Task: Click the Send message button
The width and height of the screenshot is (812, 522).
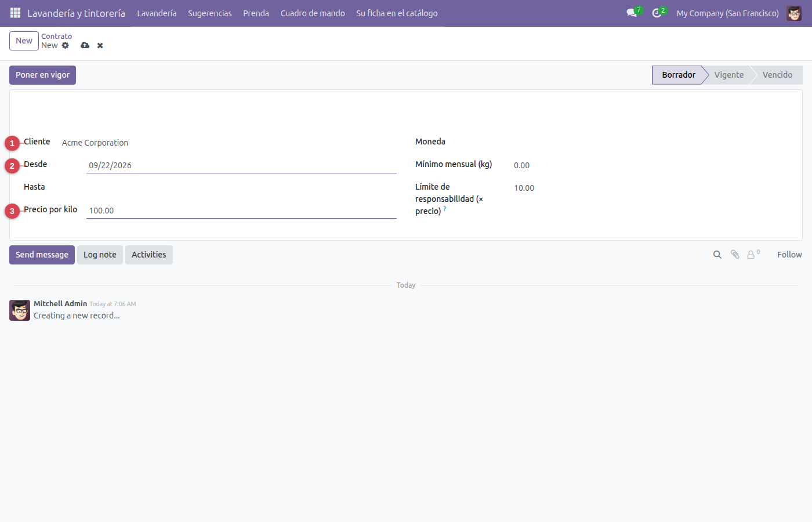Action: 42,255
